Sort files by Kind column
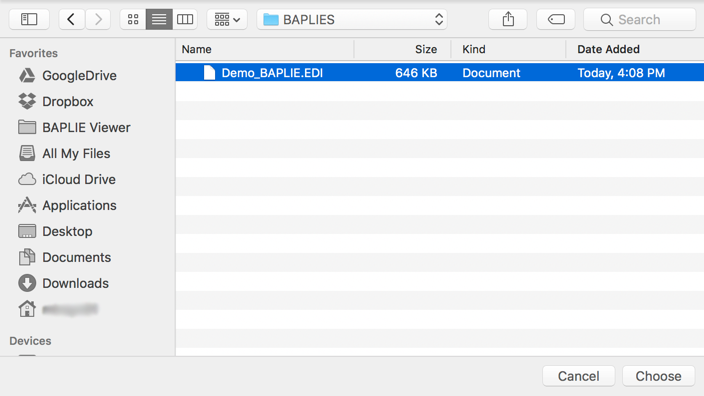 pyautogui.click(x=508, y=49)
